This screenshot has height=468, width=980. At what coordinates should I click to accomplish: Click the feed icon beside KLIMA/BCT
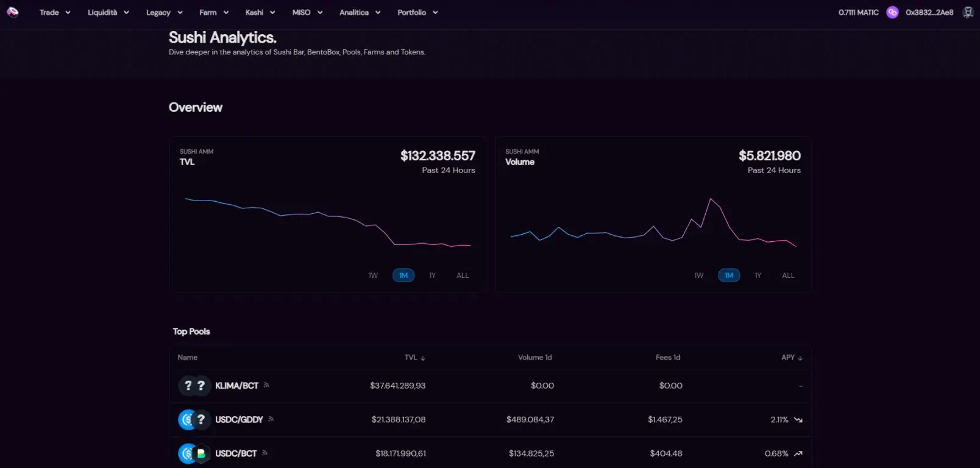click(x=266, y=385)
